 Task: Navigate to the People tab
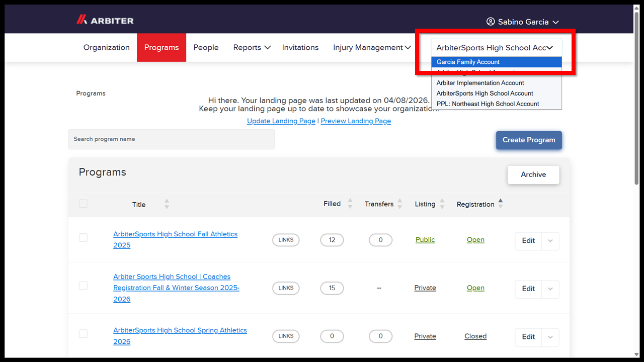point(206,47)
